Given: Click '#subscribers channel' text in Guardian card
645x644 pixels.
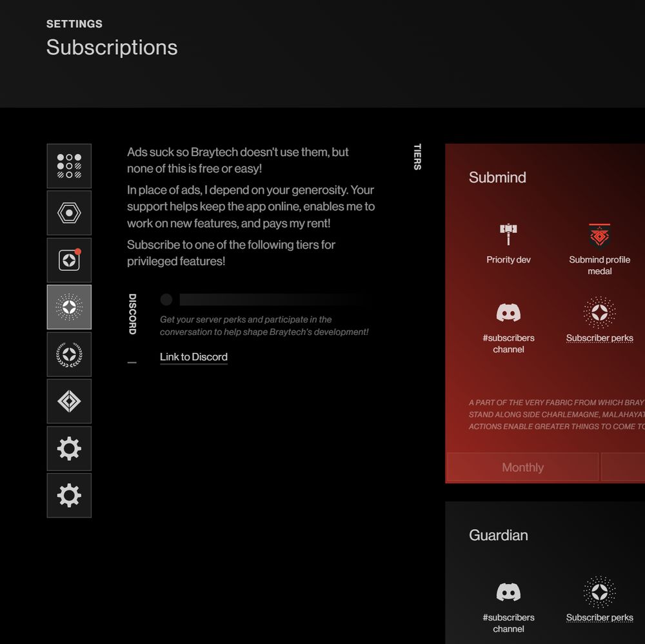Looking at the screenshot, I should point(508,623).
